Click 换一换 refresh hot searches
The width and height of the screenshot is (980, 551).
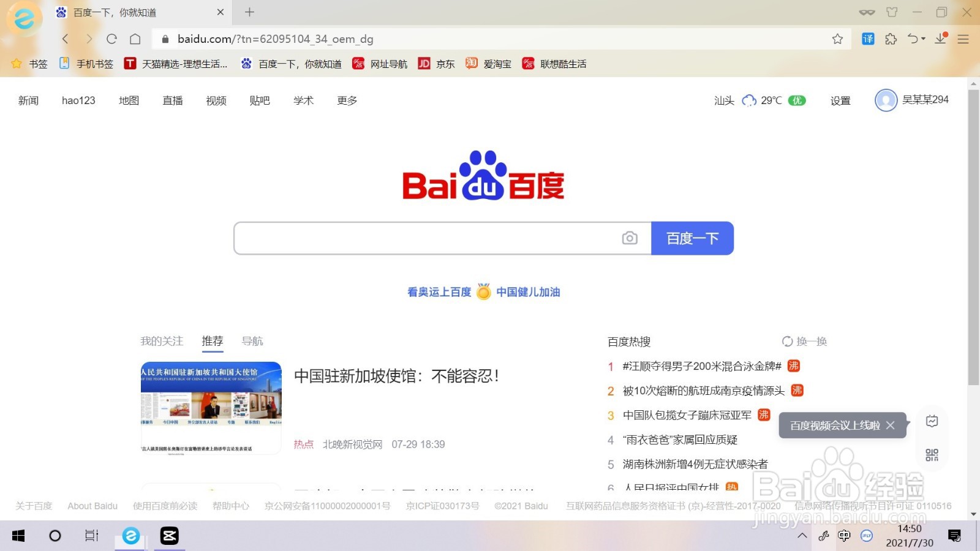click(x=804, y=341)
